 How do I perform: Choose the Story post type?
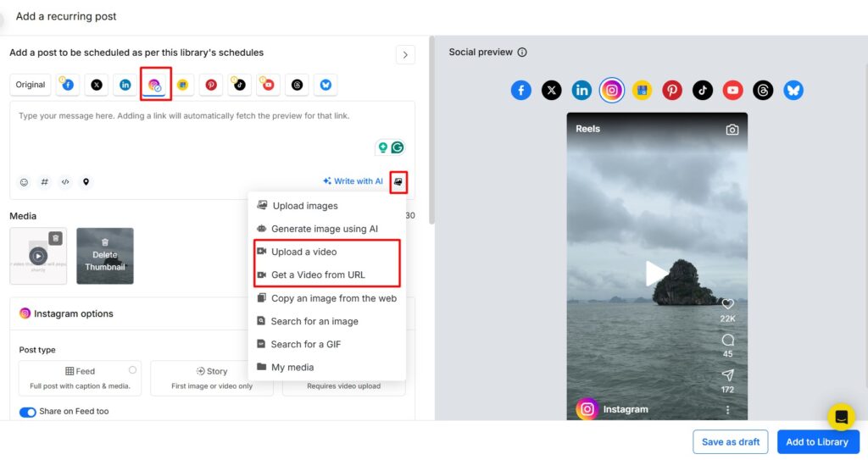pyautogui.click(x=211, y=378)
